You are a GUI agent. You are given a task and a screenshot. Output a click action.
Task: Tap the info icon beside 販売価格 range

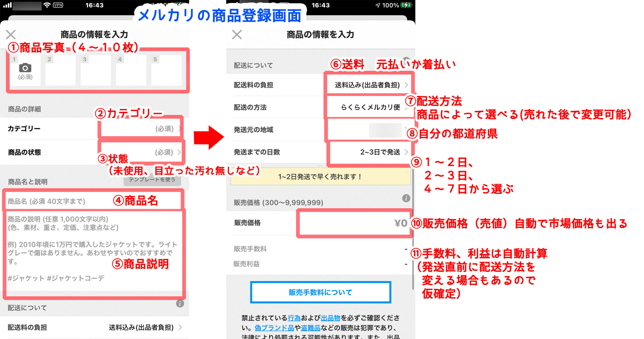pyautogui.click(x=406, y=198)
